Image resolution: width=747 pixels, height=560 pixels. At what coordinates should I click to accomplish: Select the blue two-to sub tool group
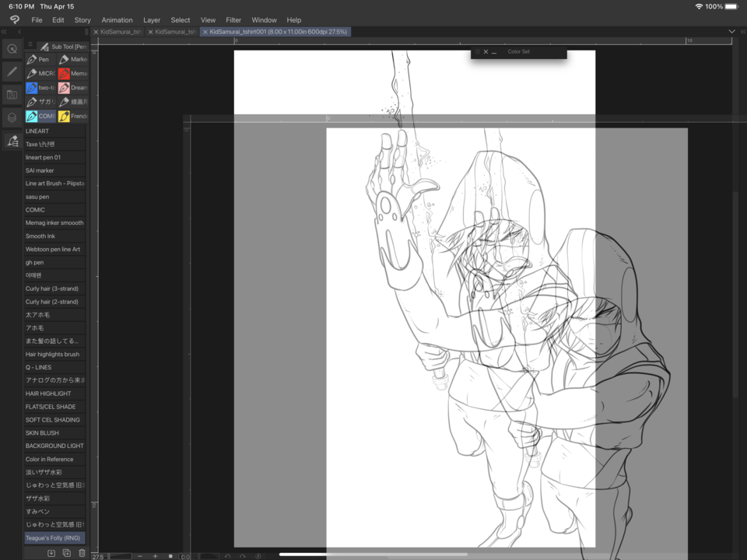click(40, 88)
